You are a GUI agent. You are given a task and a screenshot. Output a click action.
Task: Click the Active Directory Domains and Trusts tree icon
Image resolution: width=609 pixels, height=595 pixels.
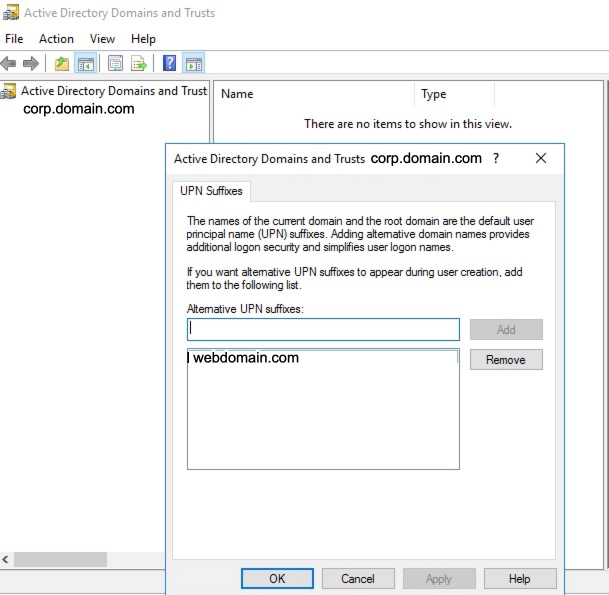[x=8, y=91]
